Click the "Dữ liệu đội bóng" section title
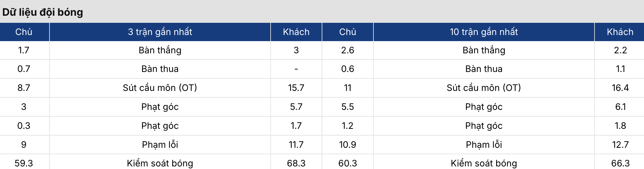Screen dimensions: 644x169 click(43, 12)
